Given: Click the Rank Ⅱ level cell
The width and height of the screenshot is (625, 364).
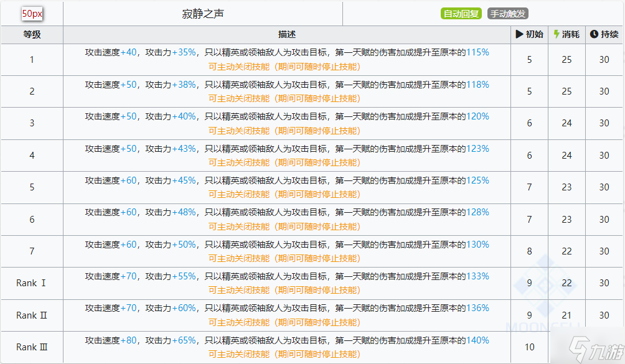Looking at the screenshot, I should (32, 315).
